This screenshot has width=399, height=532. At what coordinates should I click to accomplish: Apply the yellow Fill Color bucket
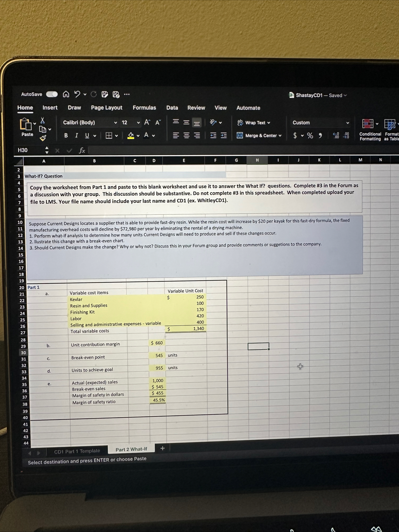(131, 135)
